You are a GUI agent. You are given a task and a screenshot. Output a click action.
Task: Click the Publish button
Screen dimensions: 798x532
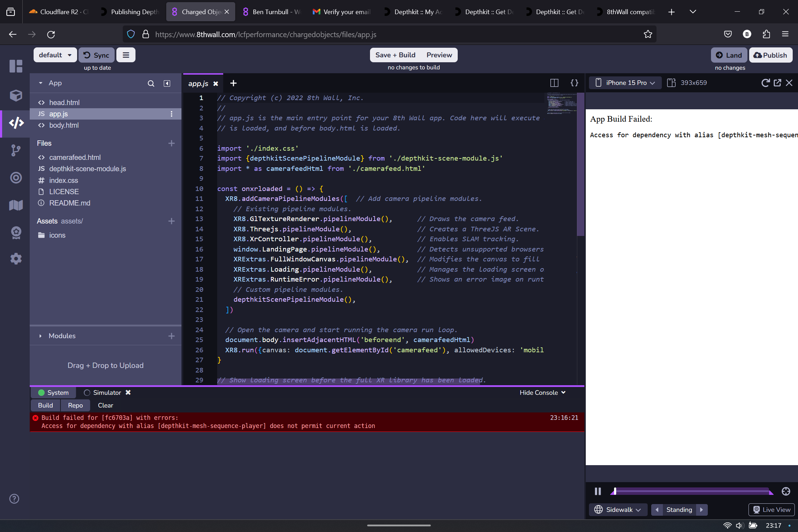pos(770,55)
